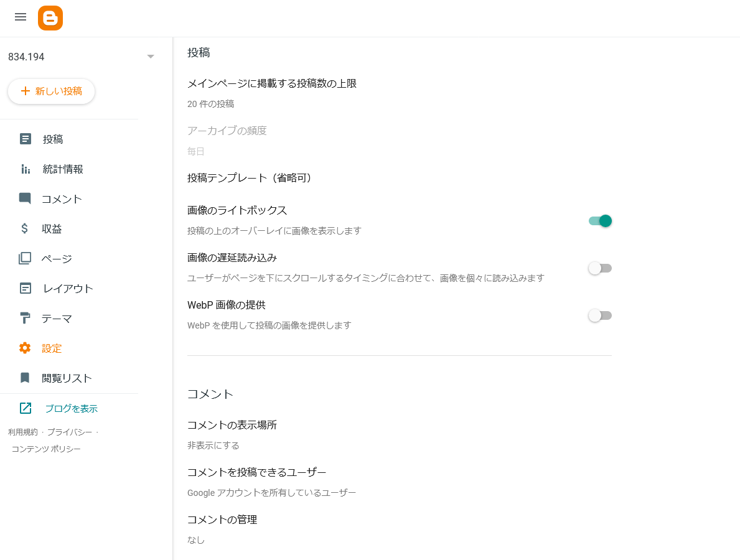
Task: Select 設定 in the sidebar menu
Action: coord(52,348)
